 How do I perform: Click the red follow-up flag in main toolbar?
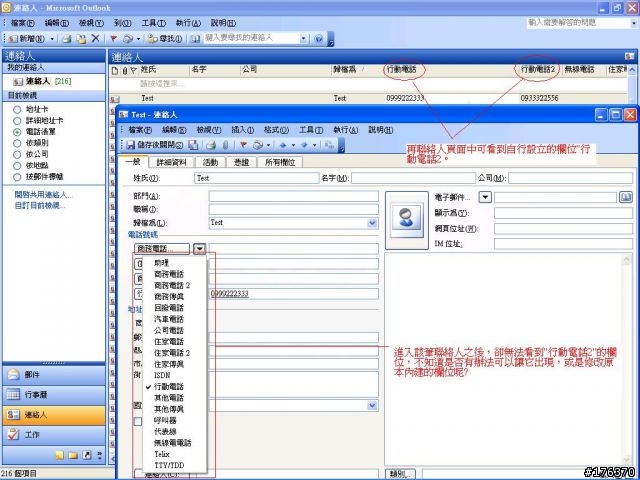click(x=114, y=39)
